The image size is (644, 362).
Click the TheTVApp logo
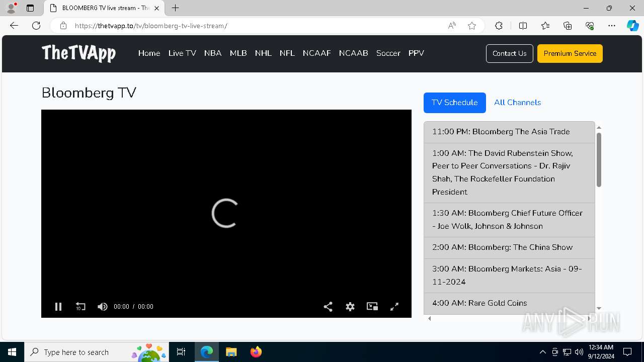pyautogui.click(x=78, y=53)
